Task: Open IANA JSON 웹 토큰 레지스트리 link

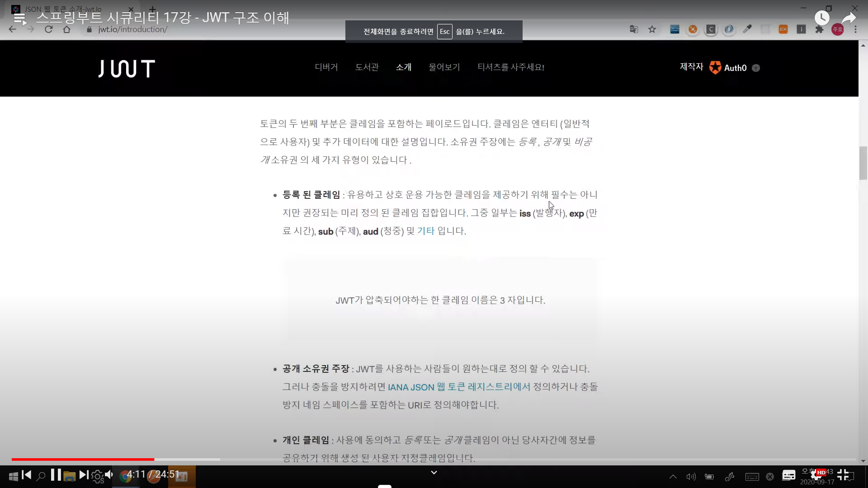Action: (458, 387)
